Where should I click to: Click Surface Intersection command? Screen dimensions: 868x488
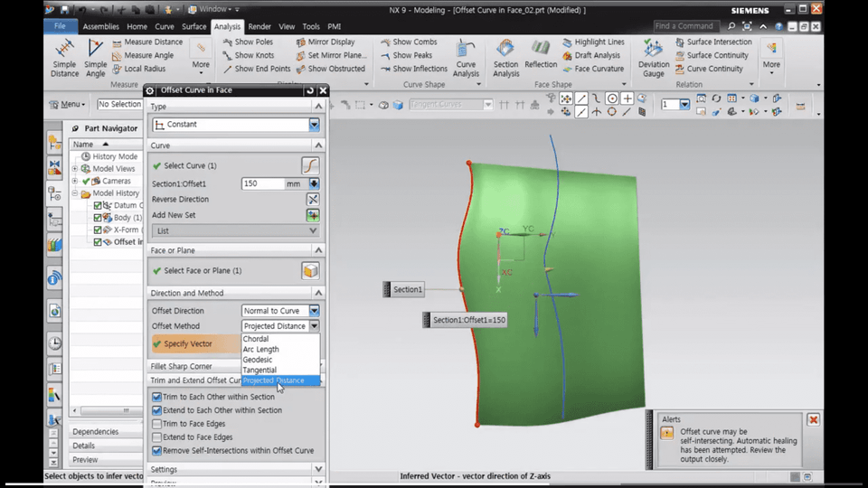pos(713,42)
